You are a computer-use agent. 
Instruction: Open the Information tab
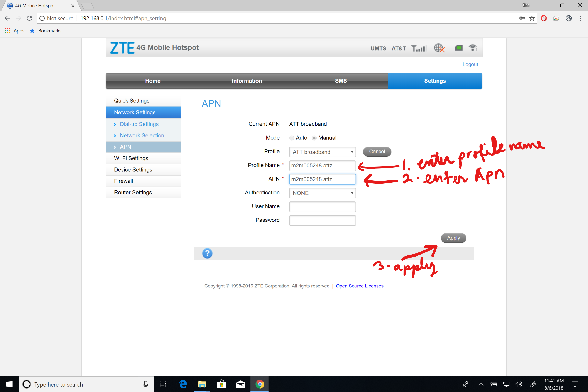pos(247,81)
